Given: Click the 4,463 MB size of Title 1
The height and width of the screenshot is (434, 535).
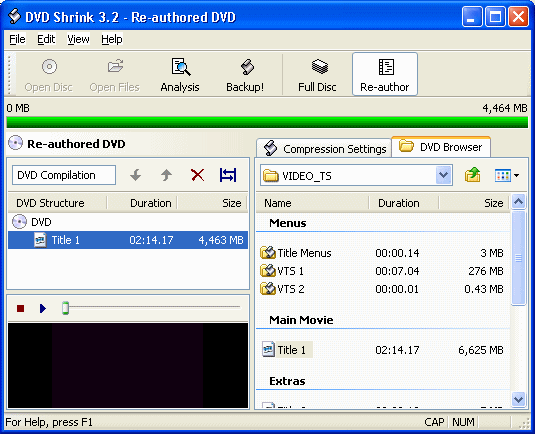Looking at the screenshot, I should [x=221, y=240].
